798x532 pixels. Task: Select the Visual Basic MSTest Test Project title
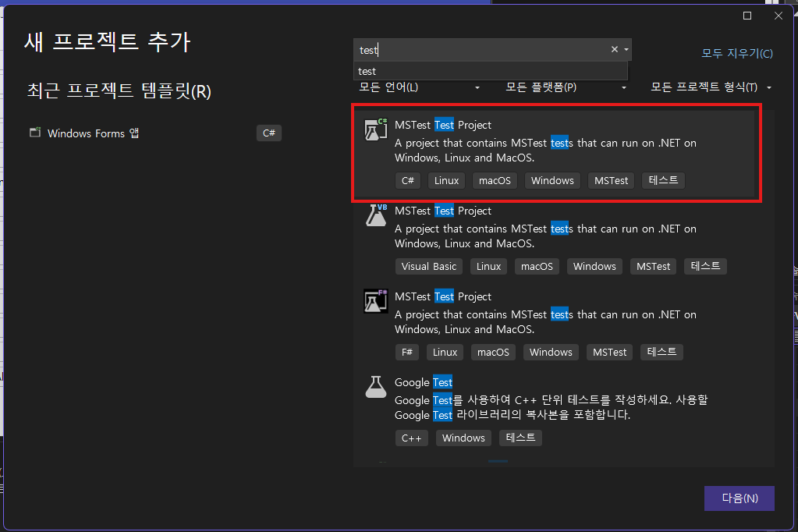point(443,211)
